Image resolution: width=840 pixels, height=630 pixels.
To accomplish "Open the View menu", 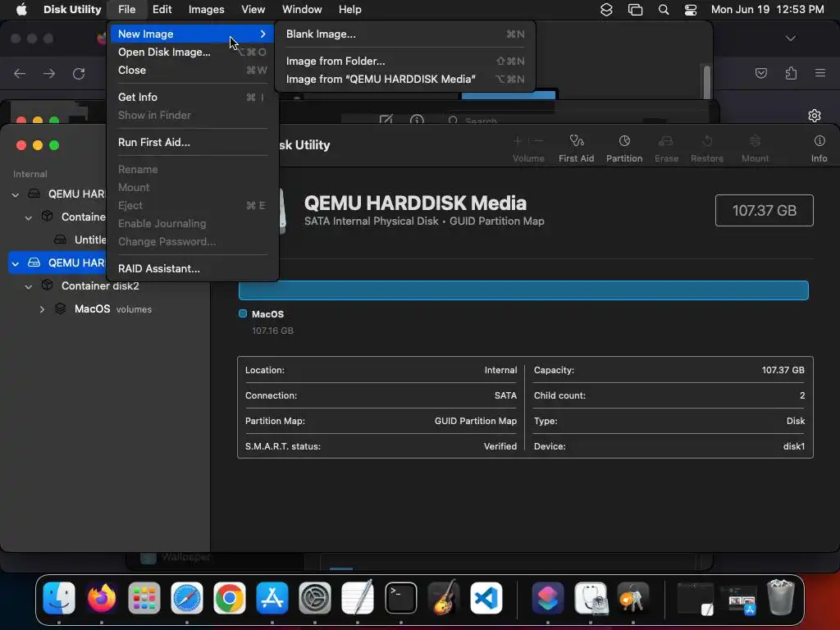I will pyautogui.click(x=253, y=10).
